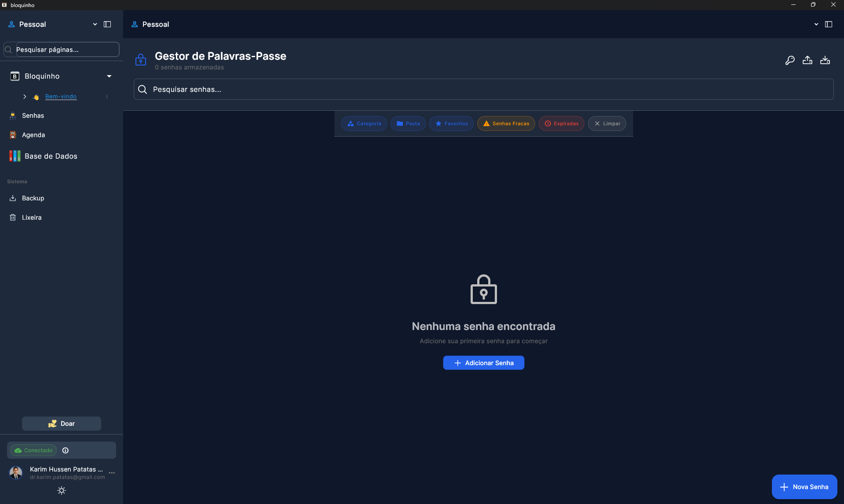Open the Lixeira trash section
The height and width of the screenshot is (504, 844).
tap(31, 218)
